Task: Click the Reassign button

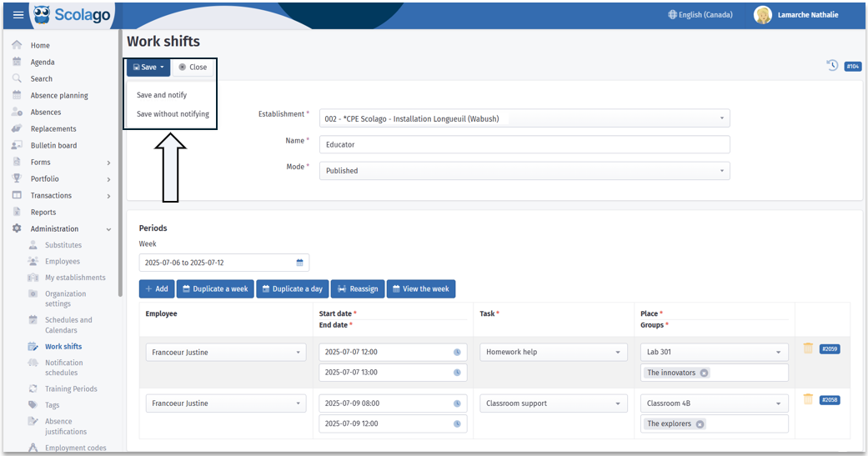Action: (x=358, y=289)
